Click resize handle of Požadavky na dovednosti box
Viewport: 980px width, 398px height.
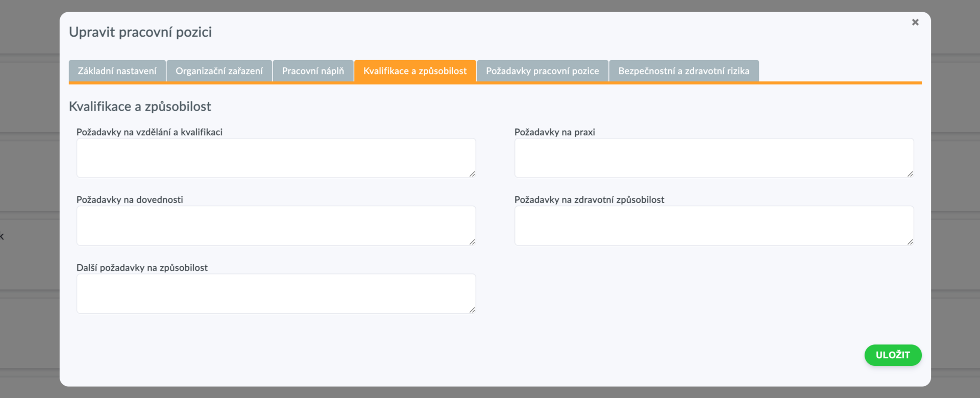pos(472,242)
